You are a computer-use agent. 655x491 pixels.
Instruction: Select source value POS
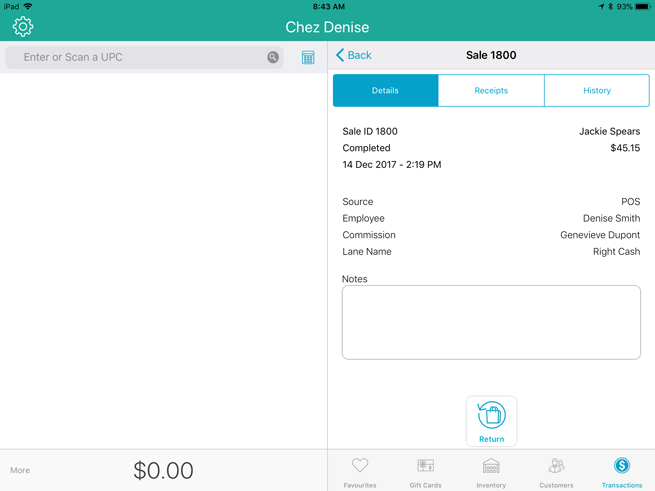[630, 201]
